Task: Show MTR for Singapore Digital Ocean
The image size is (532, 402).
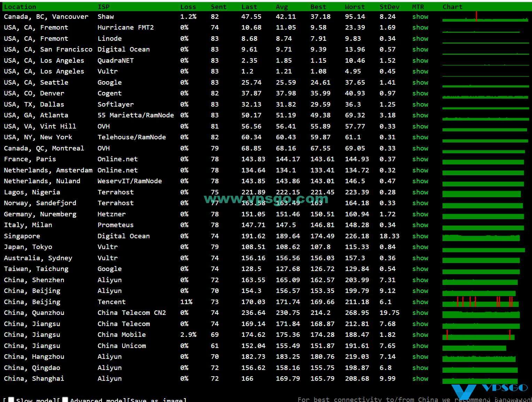Action: tap(420, 236)
